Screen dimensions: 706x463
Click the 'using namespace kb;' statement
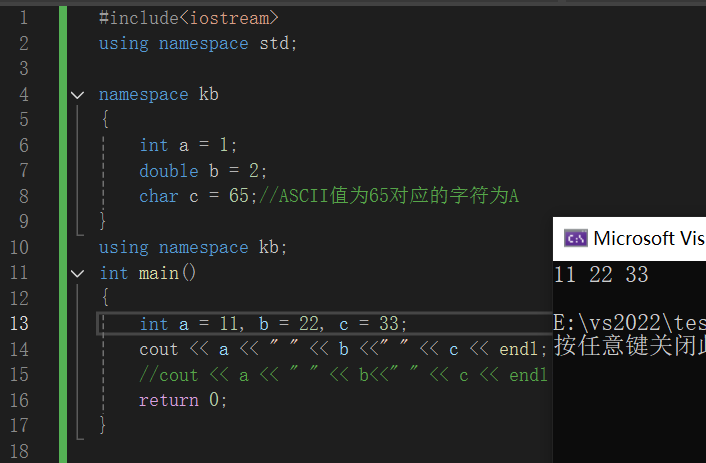193,247
